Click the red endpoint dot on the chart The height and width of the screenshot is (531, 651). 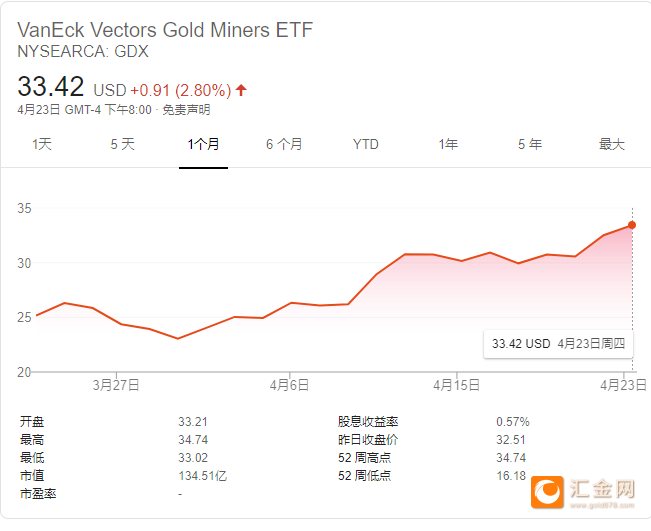coord(632,225)
